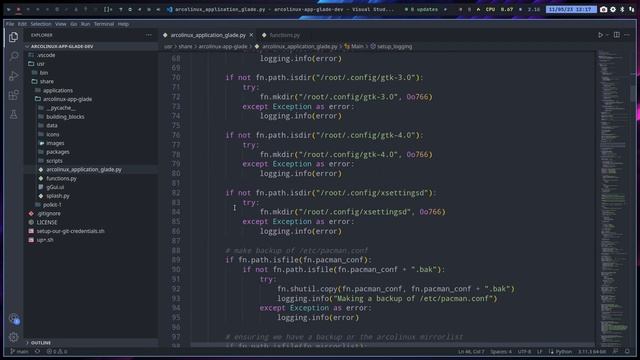Open the screenshot camera tray icon
Image resolution: width=640 pixels, height=360 pixels.
tap(603, 9)
